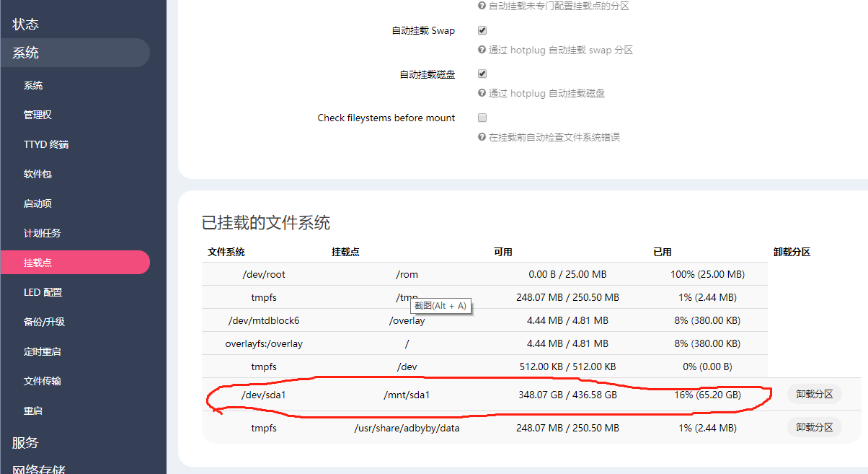Collapse the 系统 sidebar section

(x=26, y=53)
